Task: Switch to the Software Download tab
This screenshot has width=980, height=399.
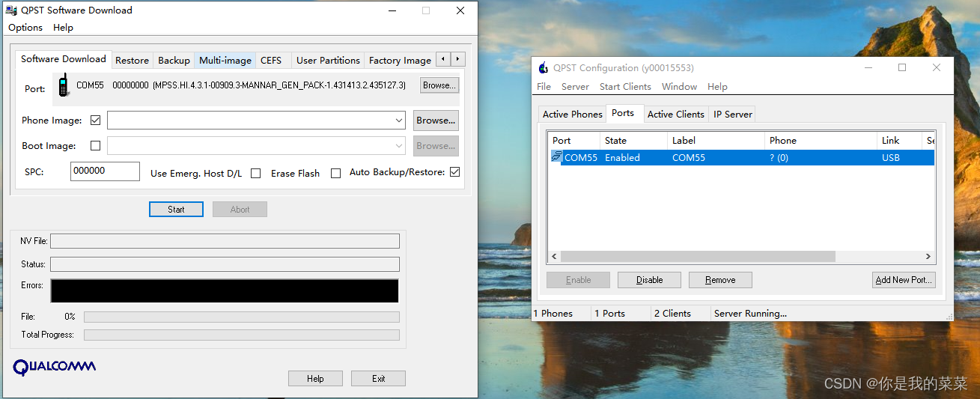Action: (64, 59)
